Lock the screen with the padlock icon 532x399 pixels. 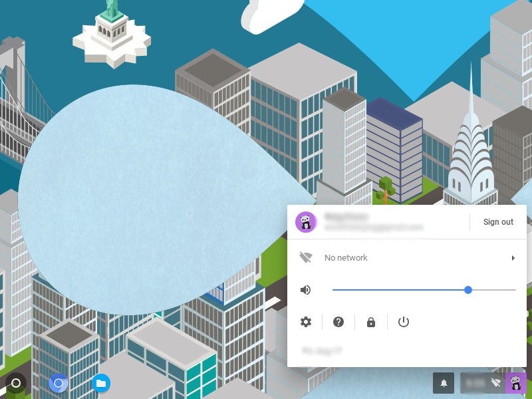[371, 322]
